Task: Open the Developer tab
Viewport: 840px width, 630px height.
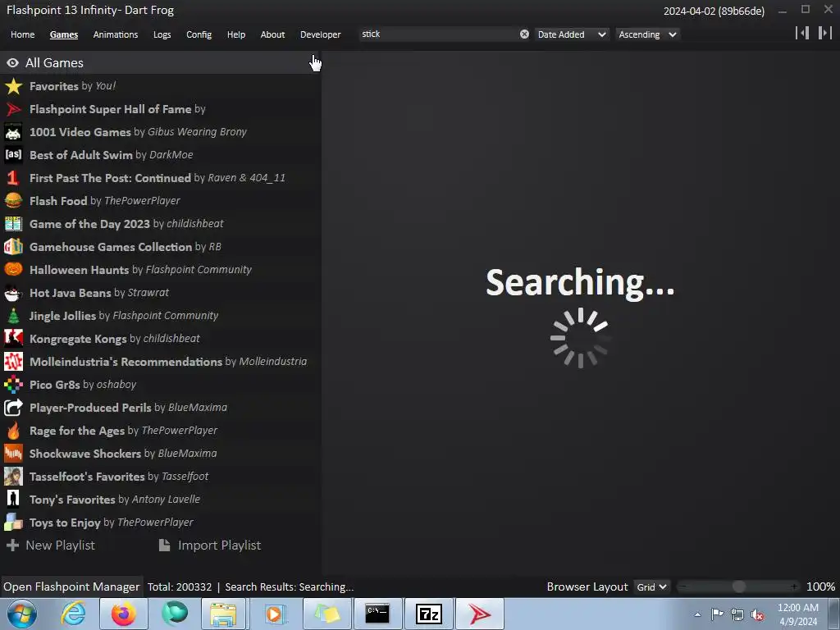Action: (x=321, y=34)
